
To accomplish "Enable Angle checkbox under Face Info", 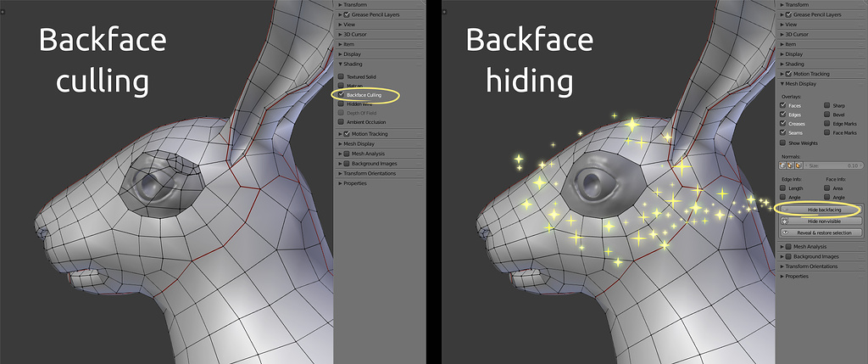I will coord(826,197).
